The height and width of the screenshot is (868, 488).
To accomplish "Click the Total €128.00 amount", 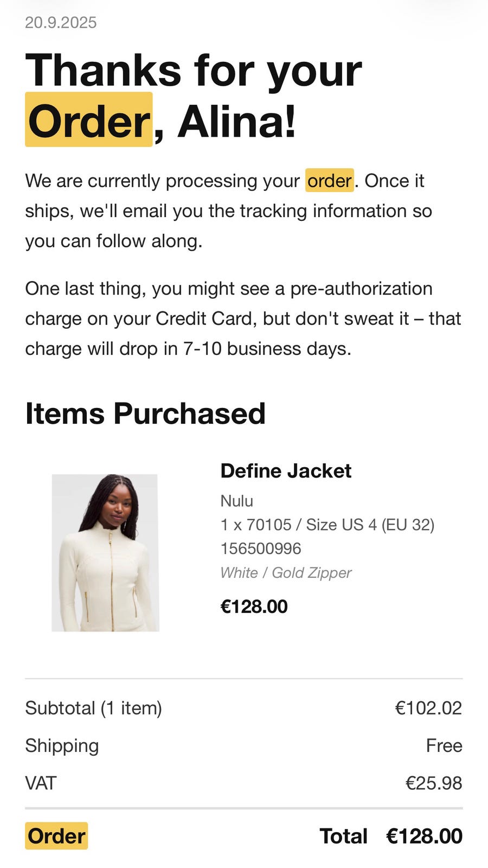I will coord(423,836).
